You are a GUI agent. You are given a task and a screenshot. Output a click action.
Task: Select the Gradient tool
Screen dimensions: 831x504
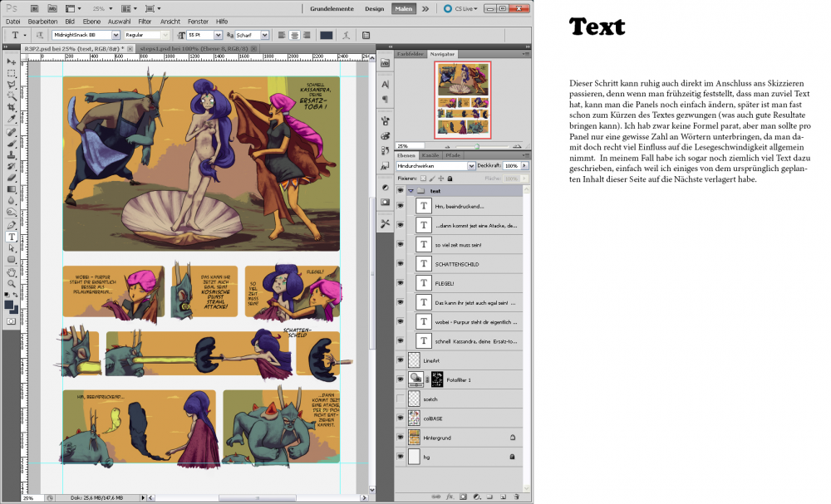coord(11,189)
